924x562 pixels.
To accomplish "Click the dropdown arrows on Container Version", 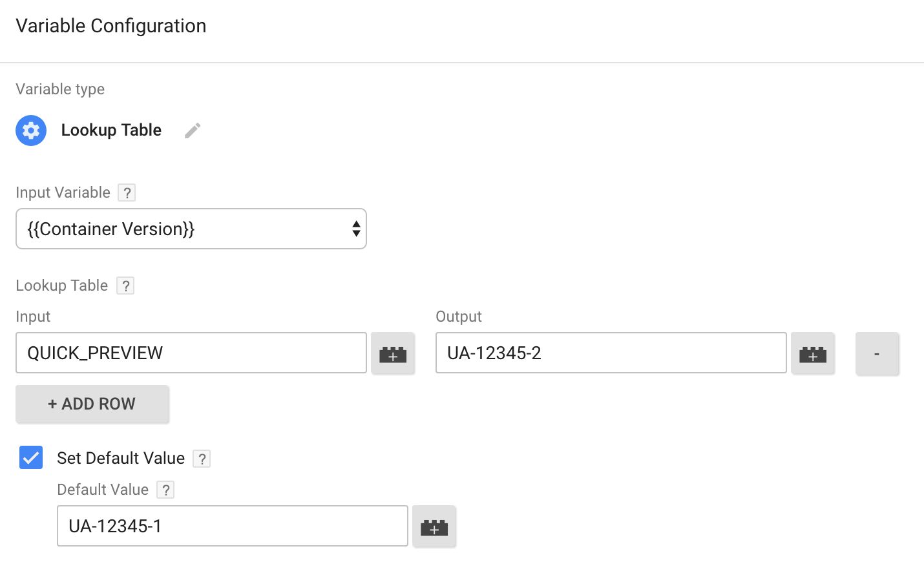I will point(356,229).
